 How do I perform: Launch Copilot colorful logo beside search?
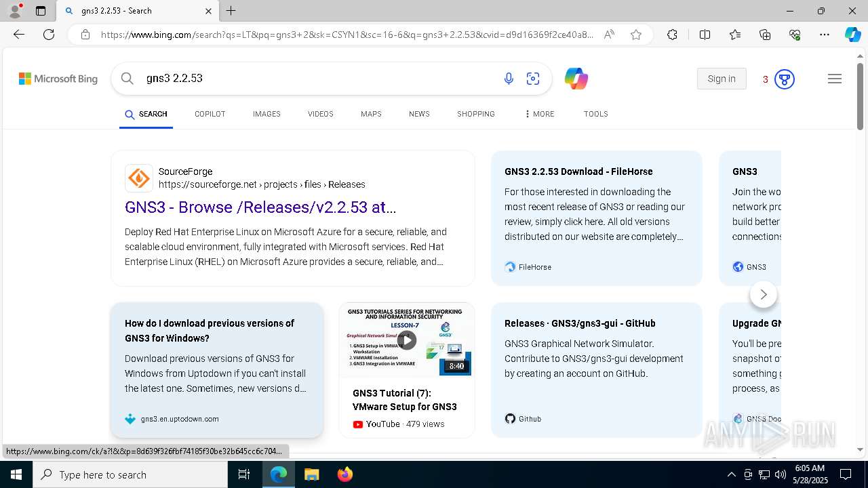click(576, 79)
